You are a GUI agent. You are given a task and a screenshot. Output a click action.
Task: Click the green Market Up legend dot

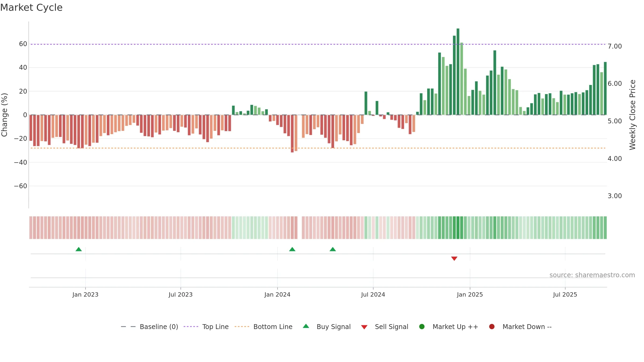[422, 327]
